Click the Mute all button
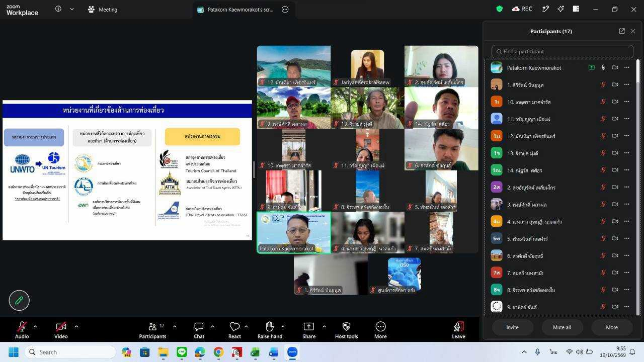The width and height of the screenshot is (644, 362). pos(562,327)
